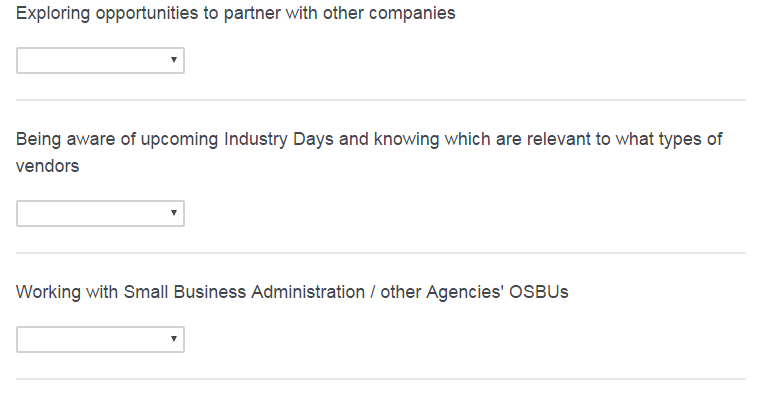Image resolution: width=768 pixels, height=398 pixels.
Task: Open the dropdown under the Industry Days question
Action: click(100, 213)
